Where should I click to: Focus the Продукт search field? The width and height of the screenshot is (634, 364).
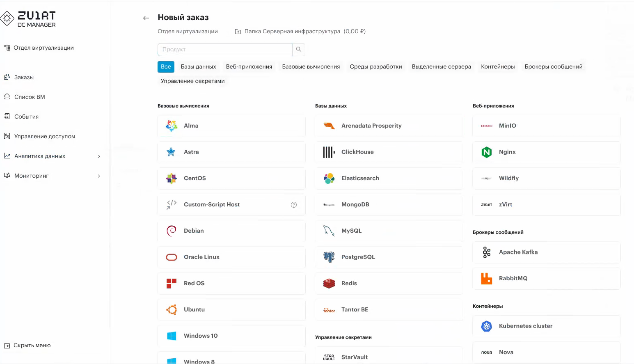coord(225,50)
